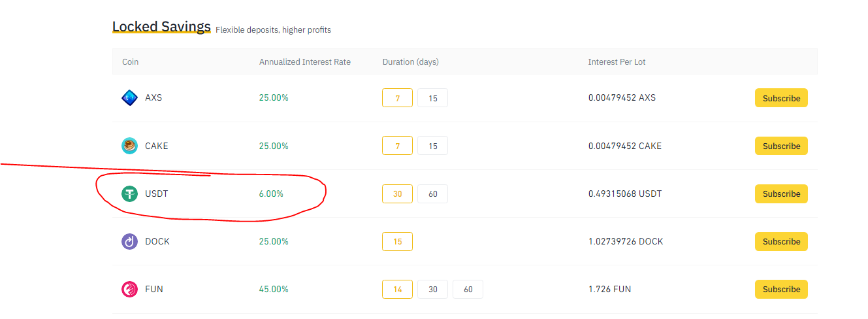Click the 25.00% DOCK interest rate

(274, 241)
